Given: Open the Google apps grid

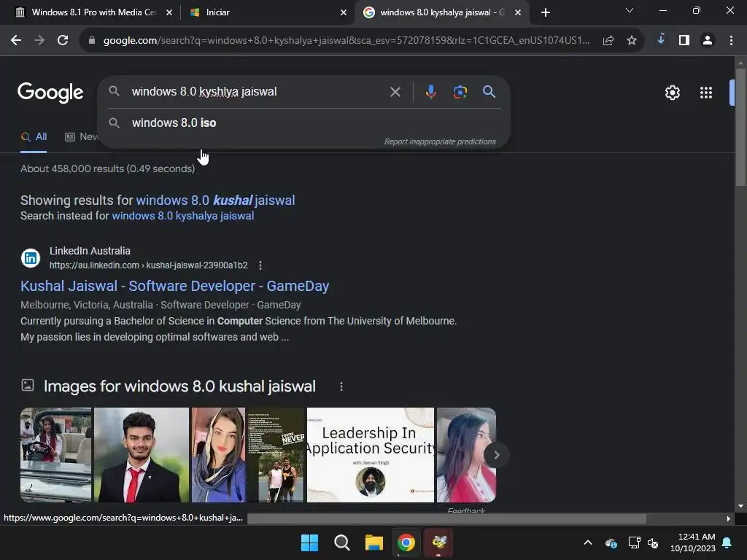Looking at the screenshot, I should [x=706, y=93].
